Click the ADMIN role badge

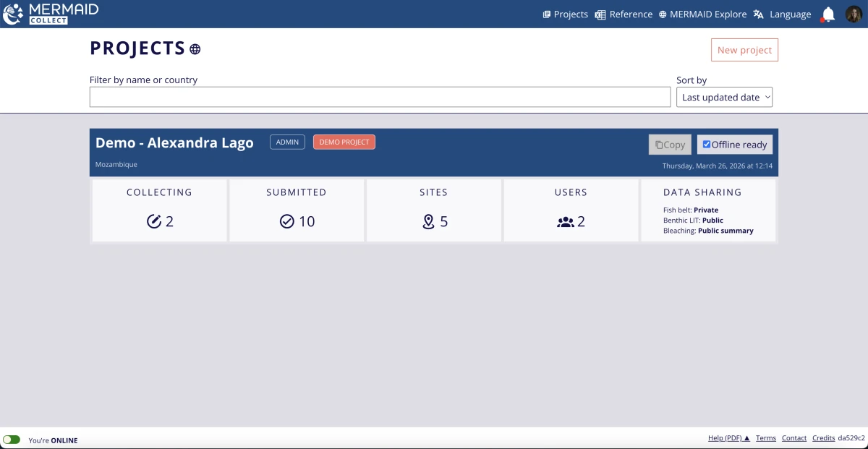pos(287,142)
